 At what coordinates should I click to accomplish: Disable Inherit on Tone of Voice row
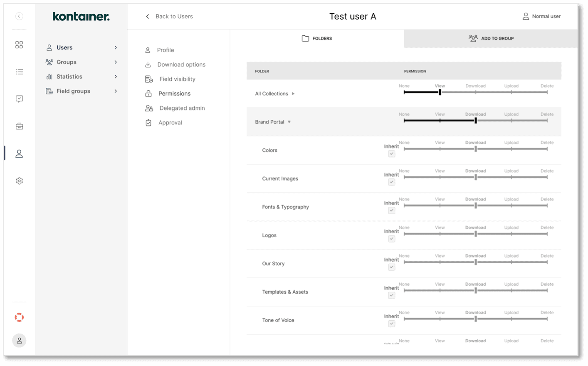click(391, 324)
